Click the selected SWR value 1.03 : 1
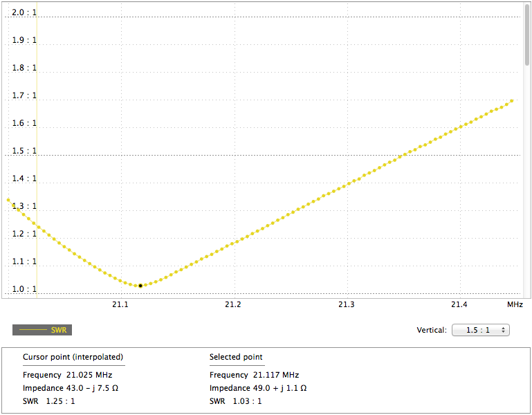Viewport: 532px width, 415px height. [x=248, y=401]
